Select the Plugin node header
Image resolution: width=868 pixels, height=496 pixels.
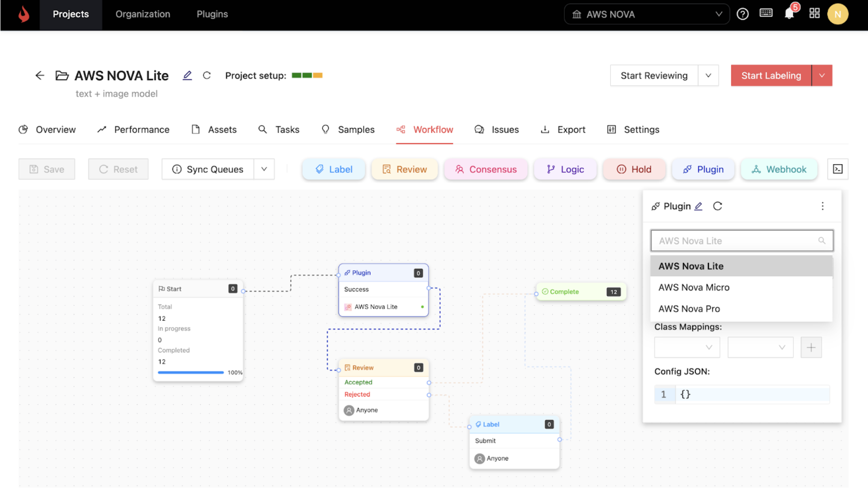point(383,273)
